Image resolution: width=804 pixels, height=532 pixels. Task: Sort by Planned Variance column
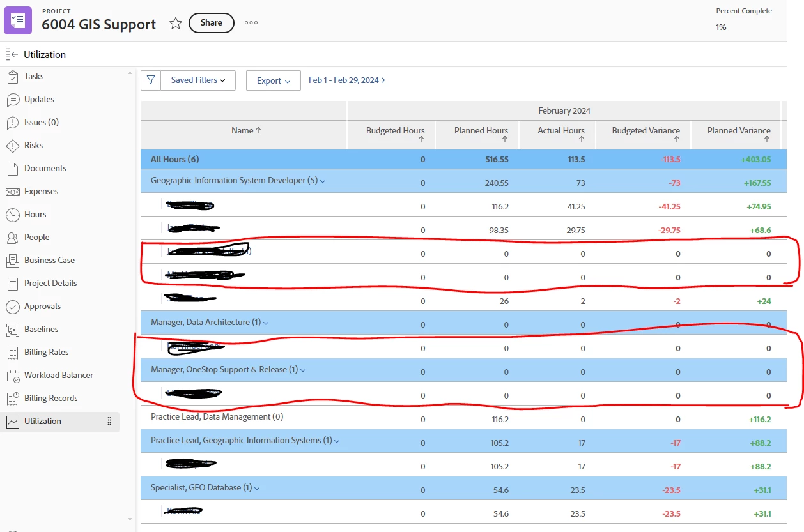click(739, 134)
